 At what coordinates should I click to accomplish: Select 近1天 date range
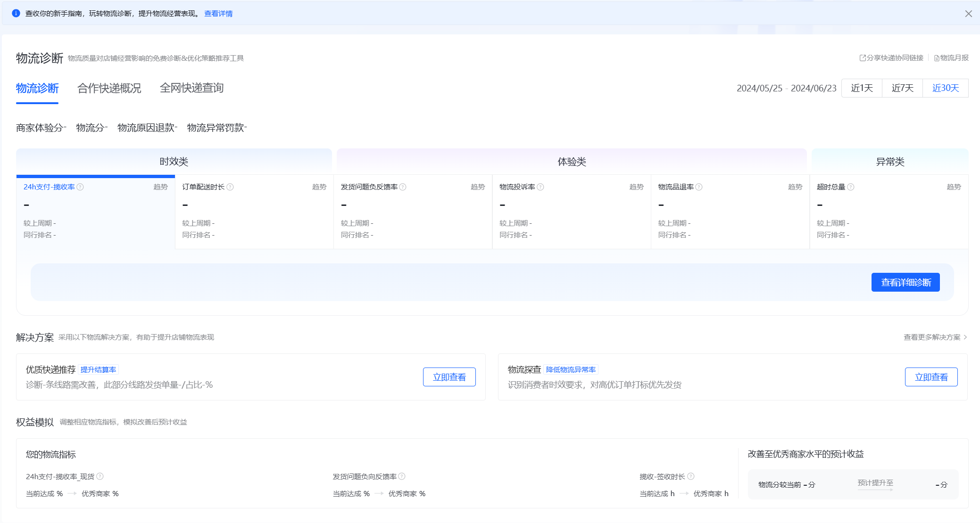pyautogui.click(x=862, y=88)
